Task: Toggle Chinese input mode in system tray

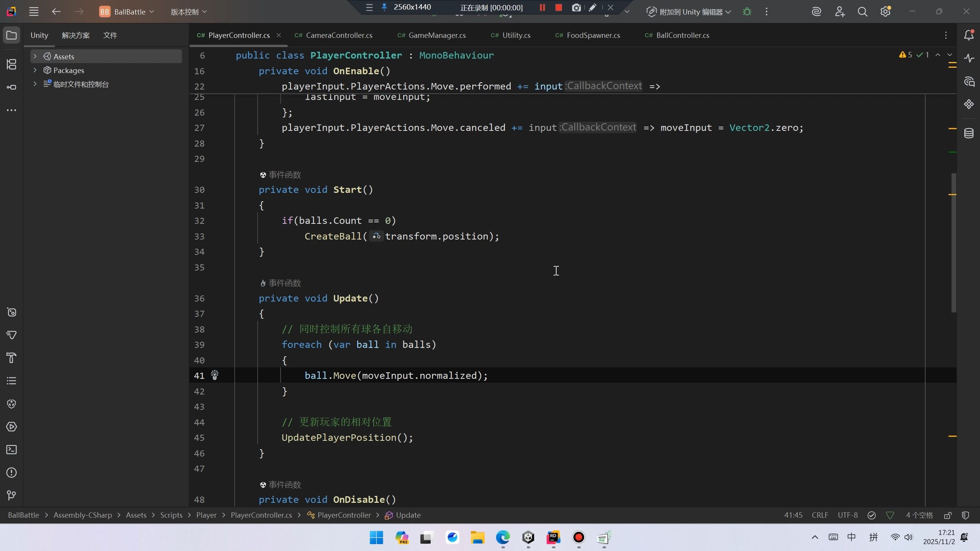Action: pos(851,537)
